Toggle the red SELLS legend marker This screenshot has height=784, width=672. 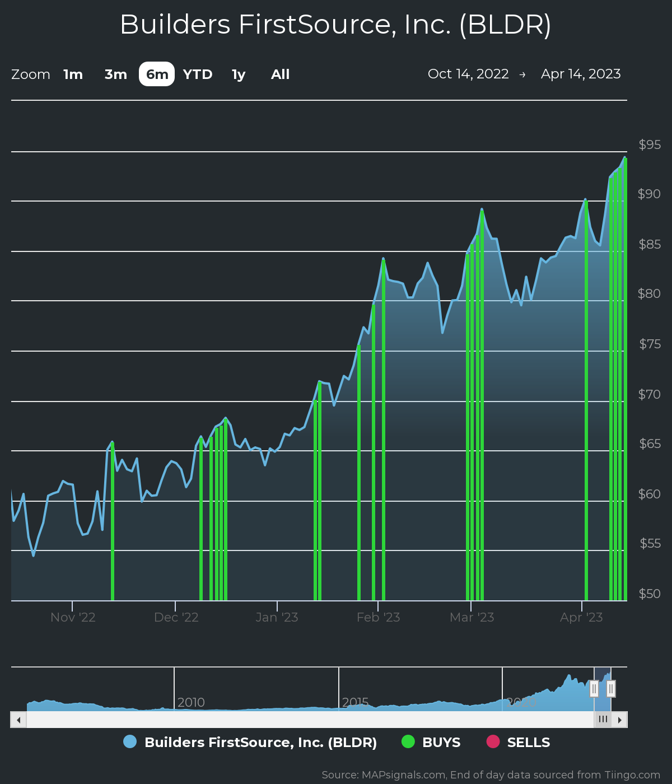pyautogui.click(x=493, y=741)
